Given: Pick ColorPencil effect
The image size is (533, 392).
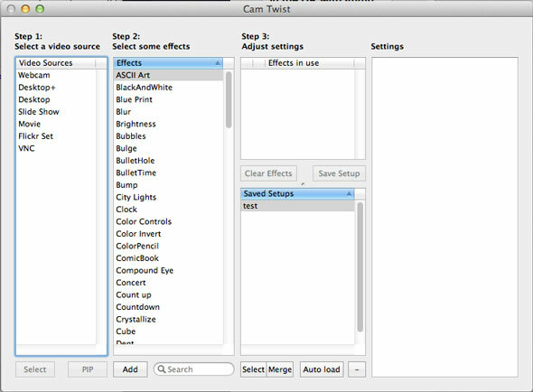Looking at the screenshot, I should pyautogui.click(x=168, y=247).
